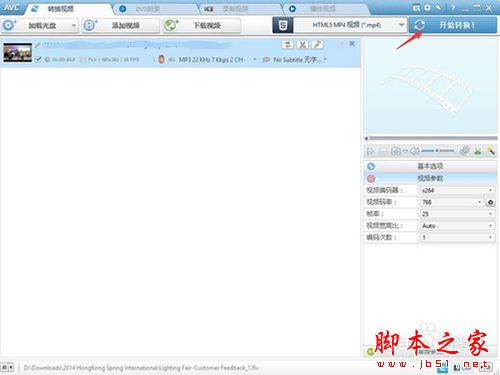Image resolution: width=500 pixels, height=375 pixels.
Task: Click the yellow magic wand icon under preview
Action: (491, 151)
